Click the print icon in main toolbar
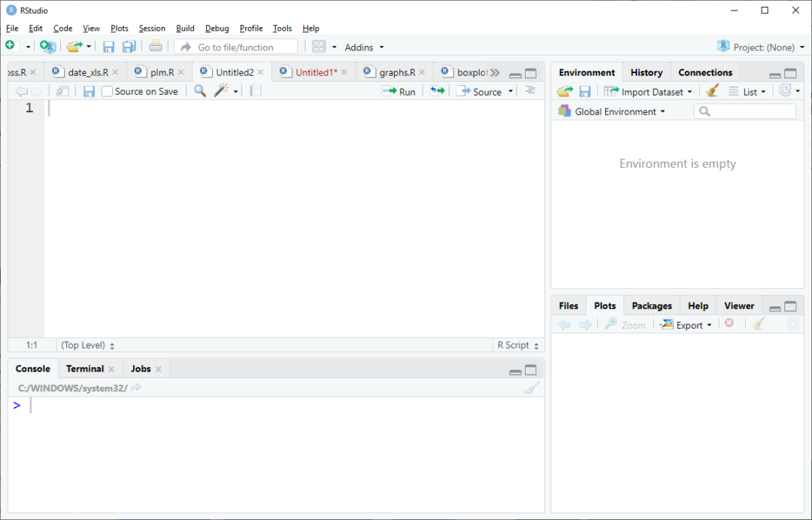812x520 pixels. coord(156,47)
